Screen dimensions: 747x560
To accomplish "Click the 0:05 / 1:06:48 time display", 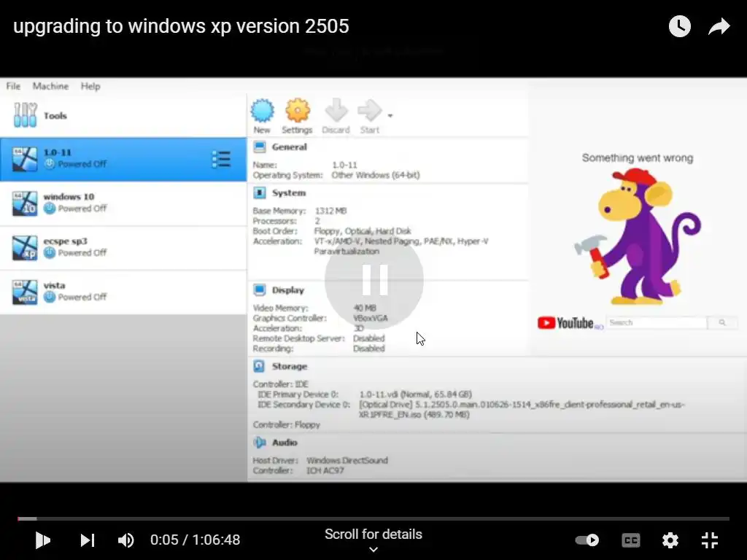I will point(196,540).
